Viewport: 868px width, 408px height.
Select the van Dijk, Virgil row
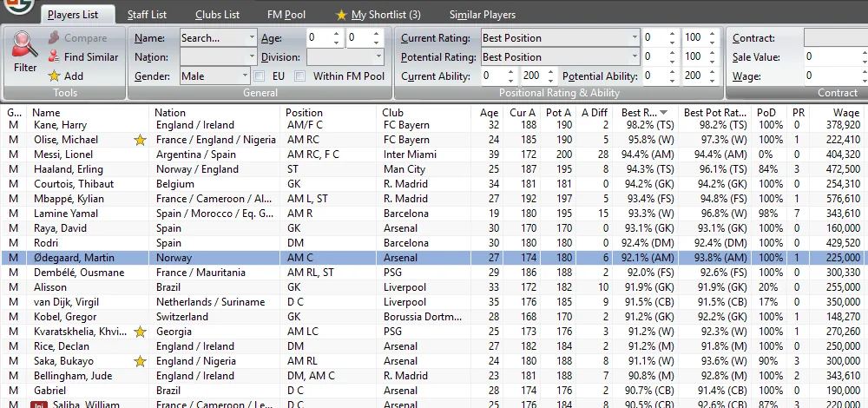tap(434, 302)
